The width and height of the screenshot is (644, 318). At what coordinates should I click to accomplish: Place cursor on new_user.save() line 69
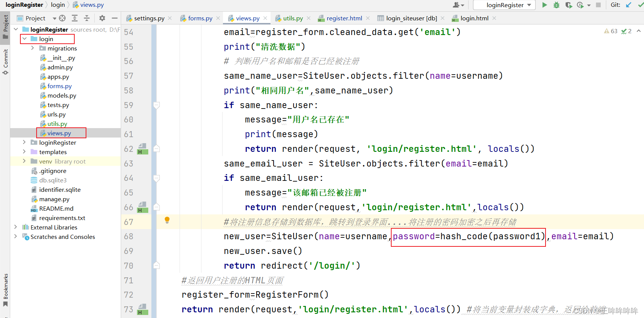point(263,251)
